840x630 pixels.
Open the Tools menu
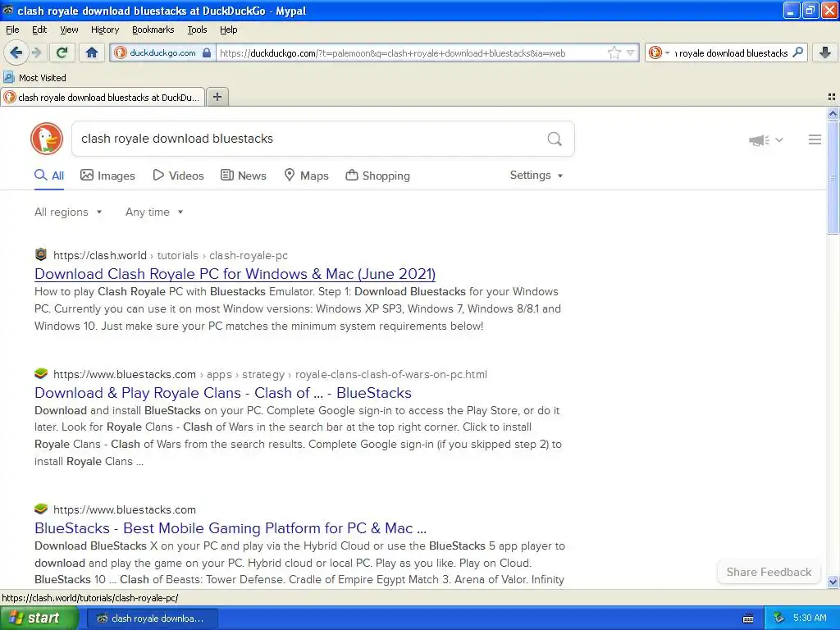click(197, 30)
